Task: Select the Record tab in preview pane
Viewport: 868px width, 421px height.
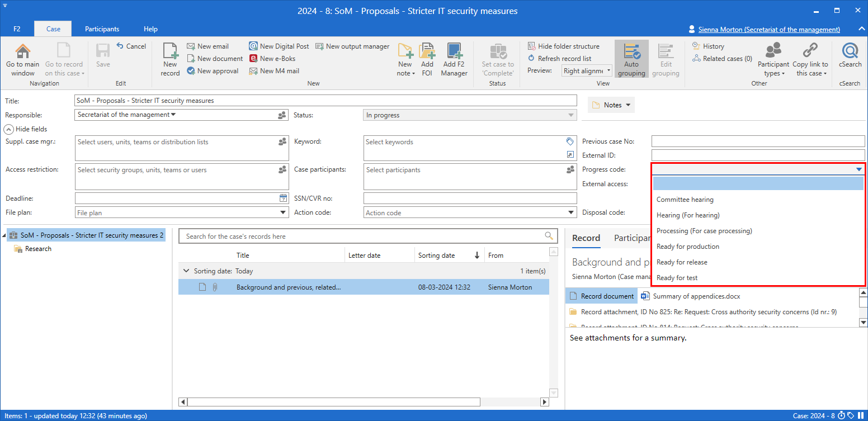Action: [586, 238]
